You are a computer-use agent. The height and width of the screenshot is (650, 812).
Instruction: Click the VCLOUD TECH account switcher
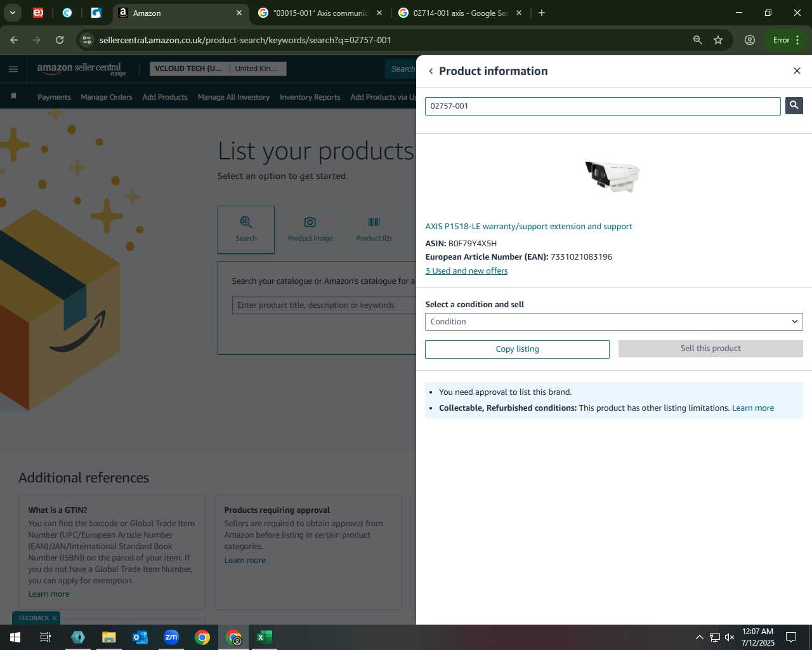[189, 69]
